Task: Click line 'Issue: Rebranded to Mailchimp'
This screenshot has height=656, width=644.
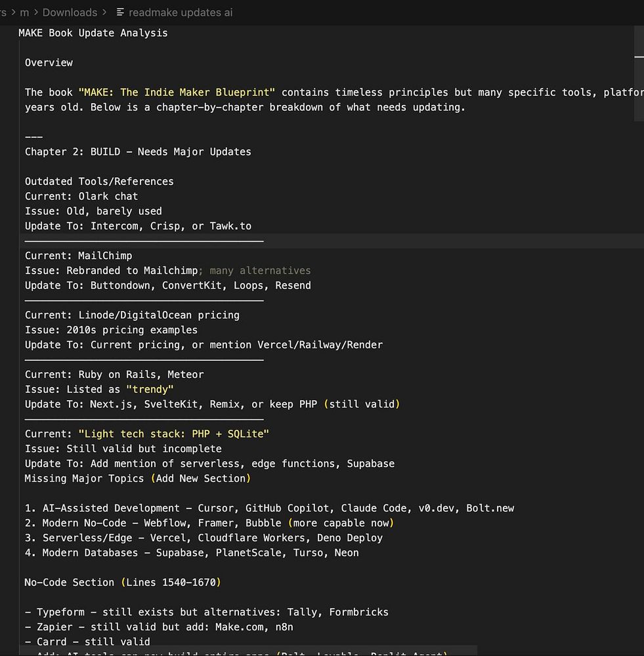Action: [112, 271]
